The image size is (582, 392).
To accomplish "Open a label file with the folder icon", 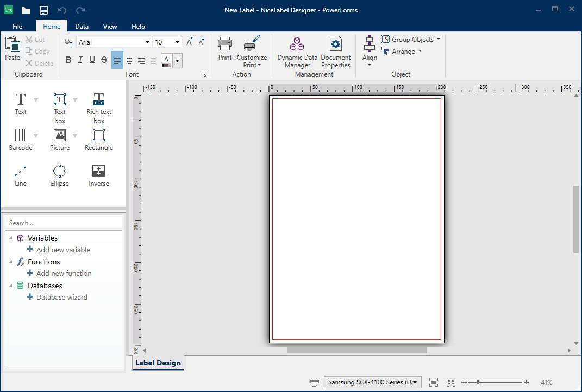I will [x=26, y=10].
